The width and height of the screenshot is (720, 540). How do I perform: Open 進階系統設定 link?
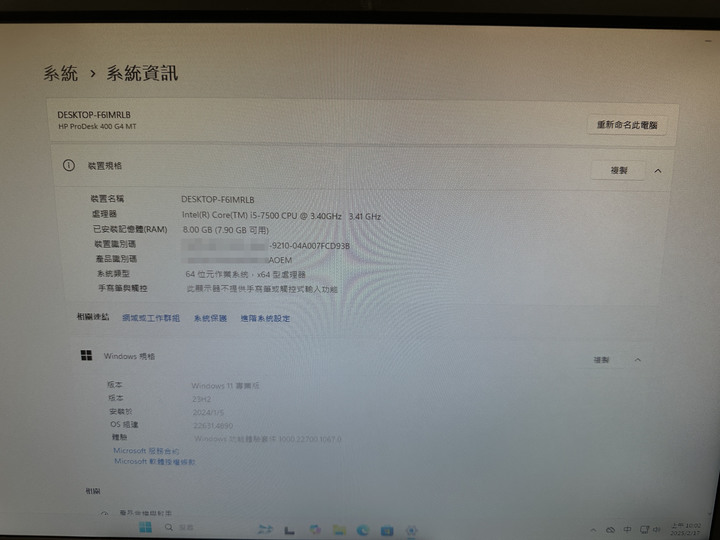pos(265,318)
